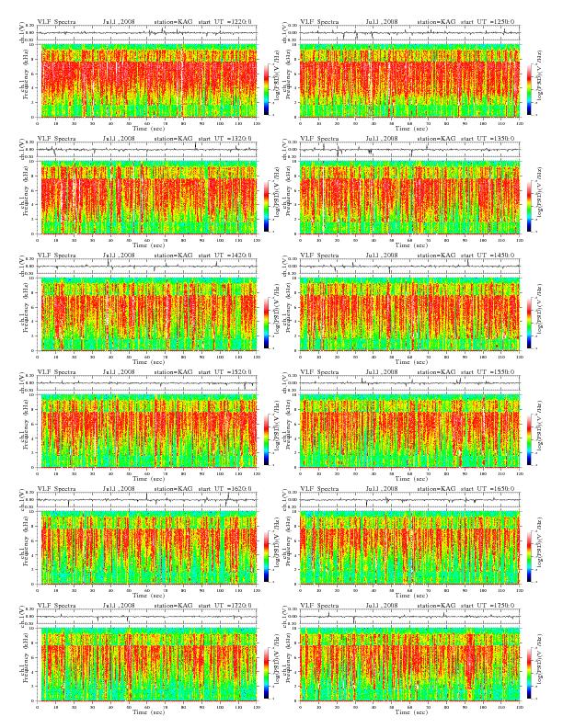563x728 pixels.
Task: Click the color scale bar of the 1220 plot
Action: 266,88
